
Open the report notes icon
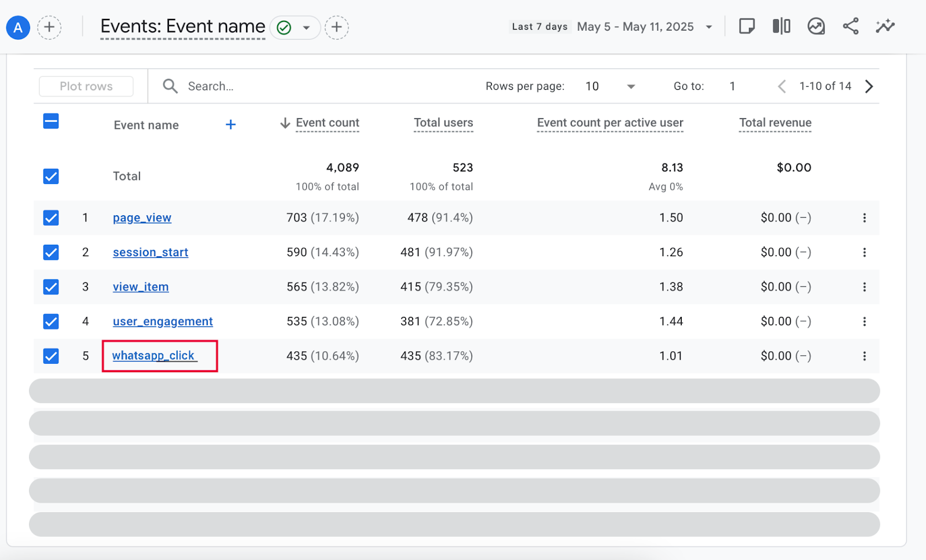click(x=747, y=26)
